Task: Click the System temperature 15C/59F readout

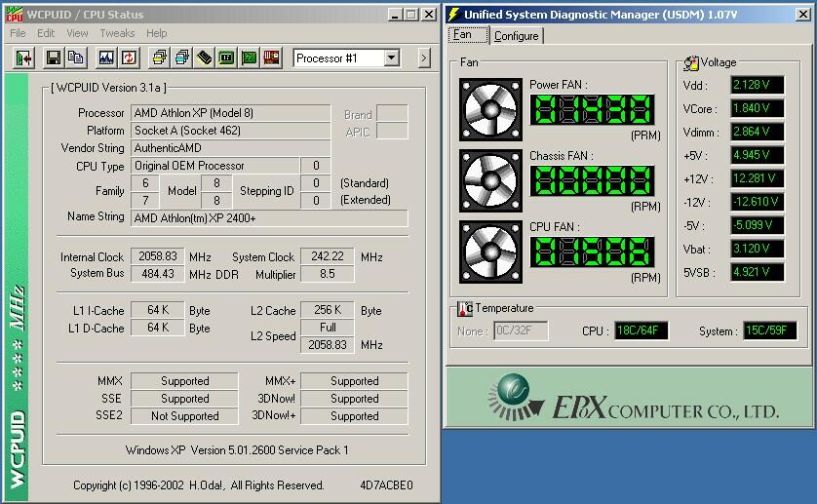Action: point(770,330)
